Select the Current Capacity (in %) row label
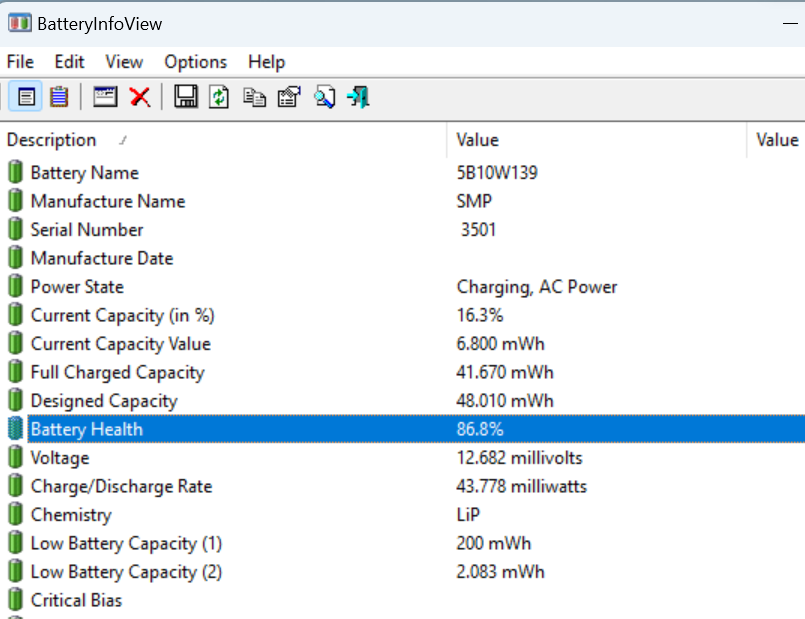The height and width of the screenshot is (619, 805). click(122, 315)
